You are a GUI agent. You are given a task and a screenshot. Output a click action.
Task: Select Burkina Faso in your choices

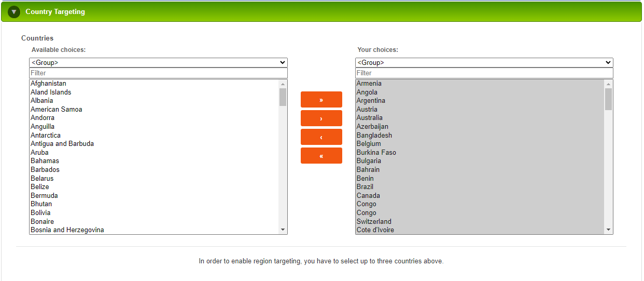(x=480, y=152)
